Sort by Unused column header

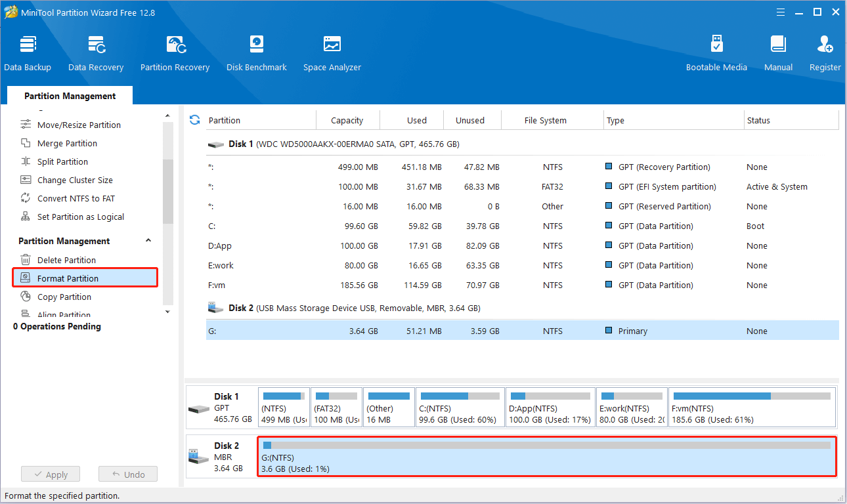point(471,120)
